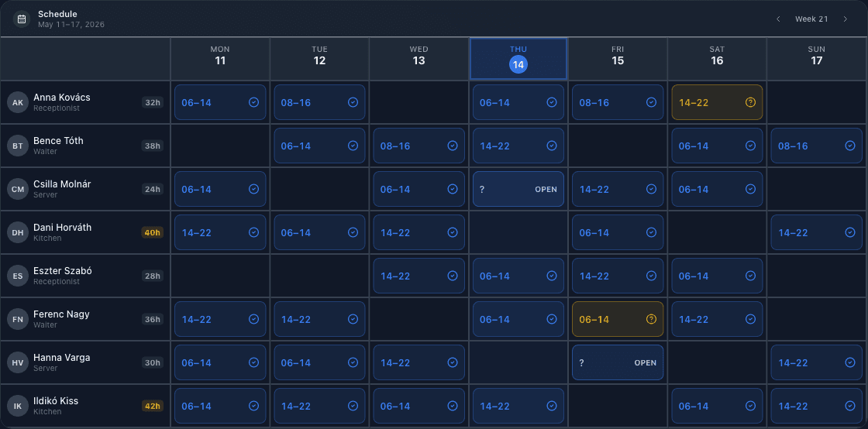This screenshot has height=429, width=868.
Task: Click HV avatar for Hanna Varga
Action: [x=18, y=362]
